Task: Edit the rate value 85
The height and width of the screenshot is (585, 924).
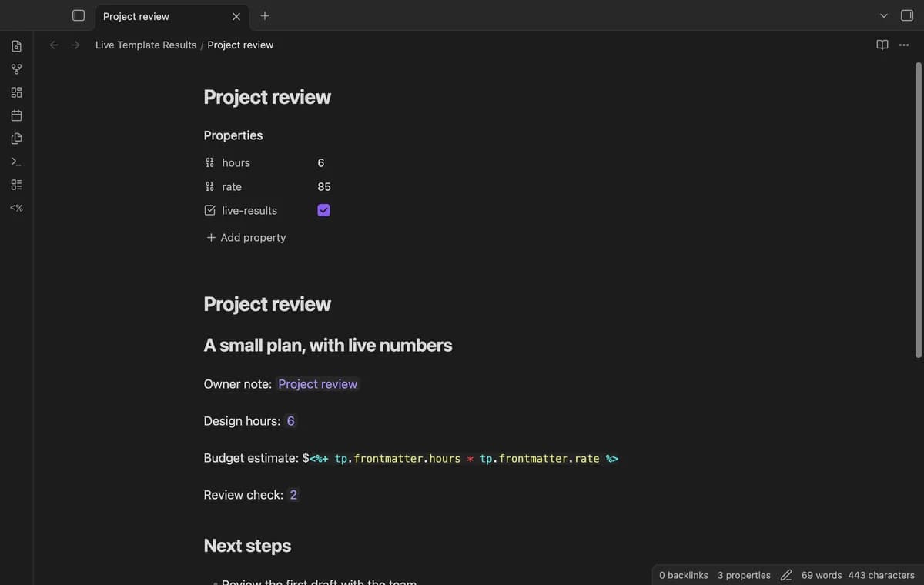Action: tap(324, 186)
